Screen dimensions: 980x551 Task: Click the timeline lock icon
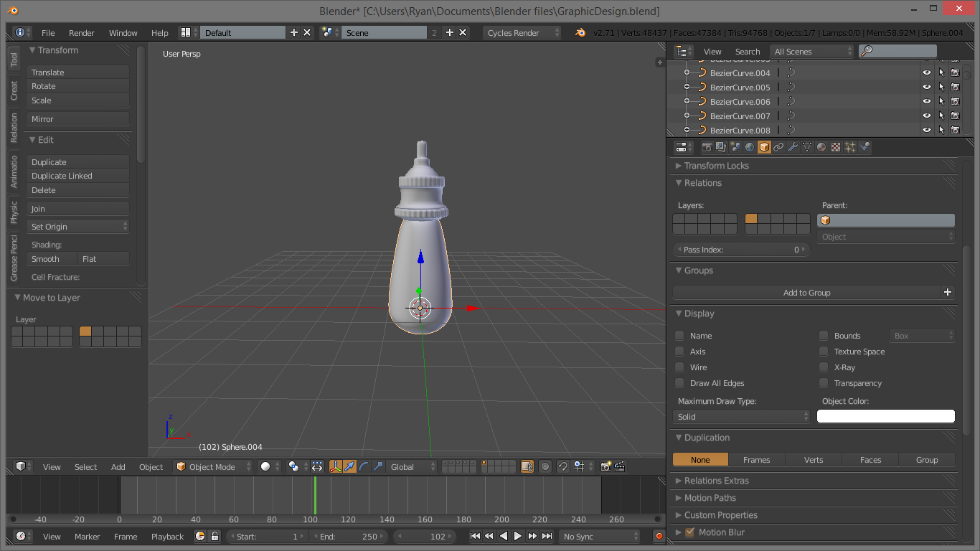click(214, 536)
